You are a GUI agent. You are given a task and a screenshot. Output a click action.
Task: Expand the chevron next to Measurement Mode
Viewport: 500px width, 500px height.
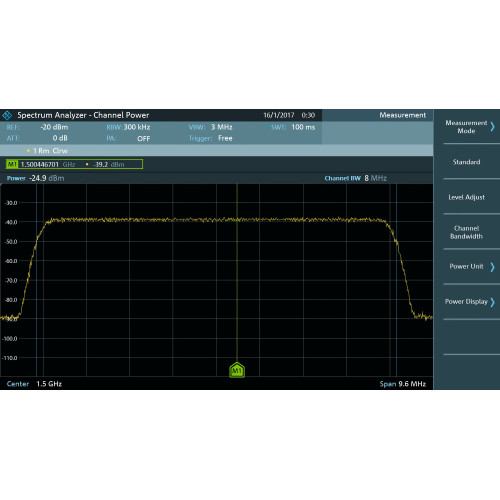tap(492, 127)
